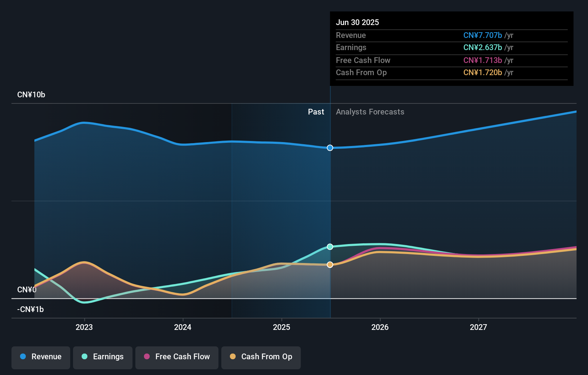The height and width of the screenshot is (375, 588).
Task: Switch to the Analysts Forecasts section
Action: (x=370, y=112)
